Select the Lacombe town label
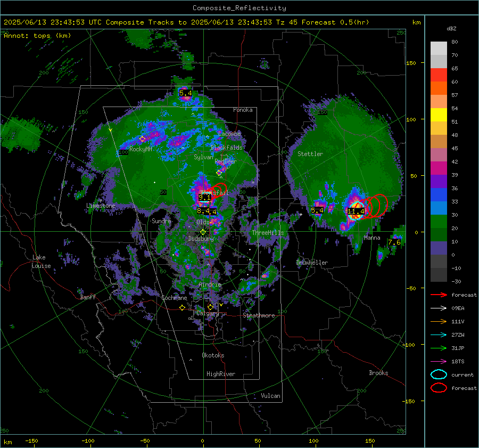 229,134
